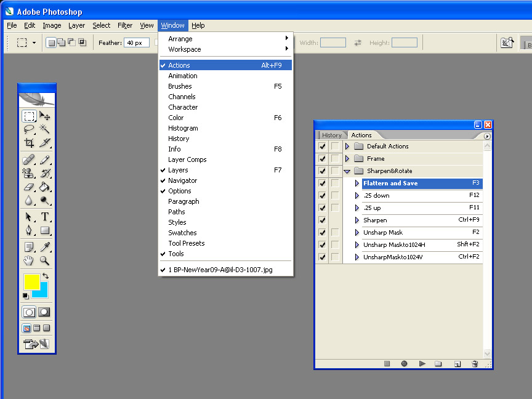Screen dimensions: 532x399
Task: Select the Healing Brush tool
Action: coord(29,159)
